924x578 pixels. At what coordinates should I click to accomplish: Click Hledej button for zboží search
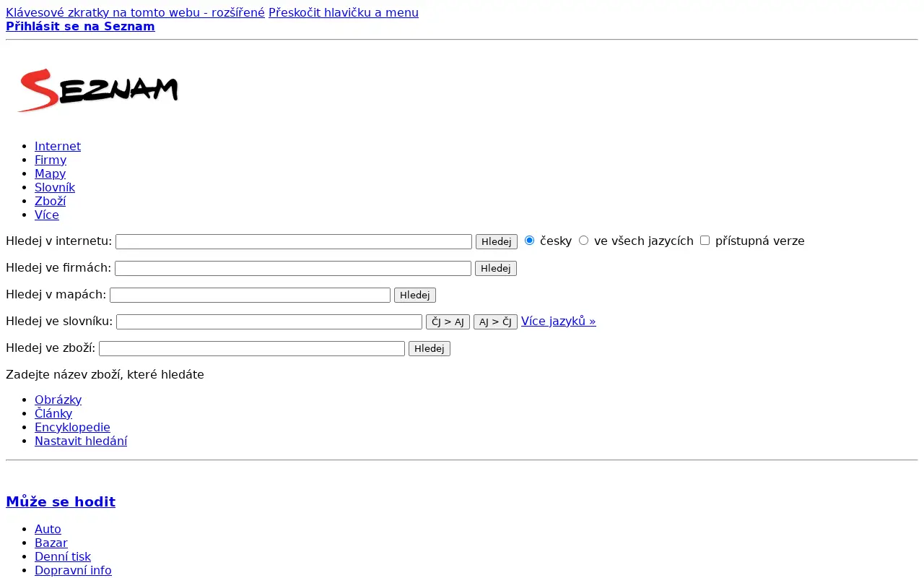click(429, 348)
